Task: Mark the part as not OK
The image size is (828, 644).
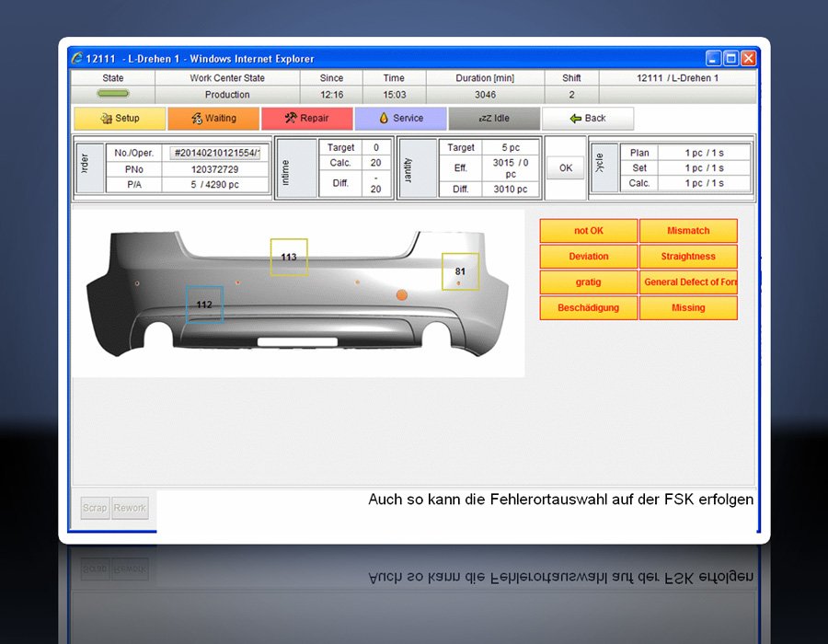Action: [x=588, y=231]
